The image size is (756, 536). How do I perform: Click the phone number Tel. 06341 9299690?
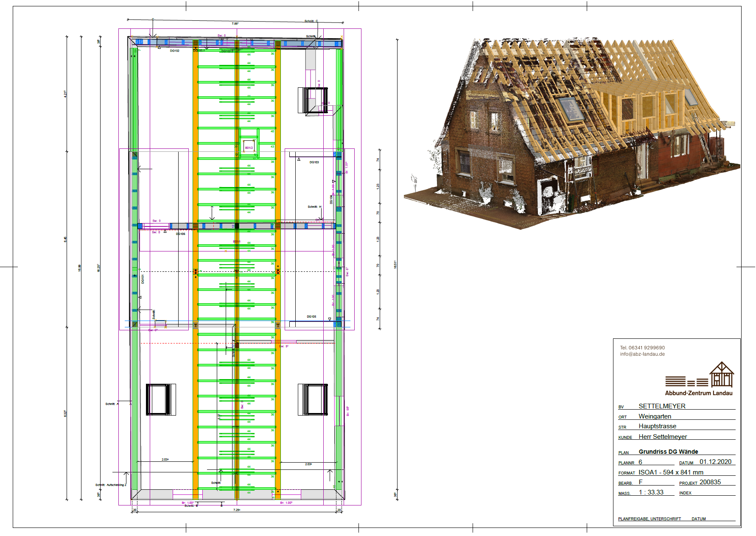click(x=642, y=348)
